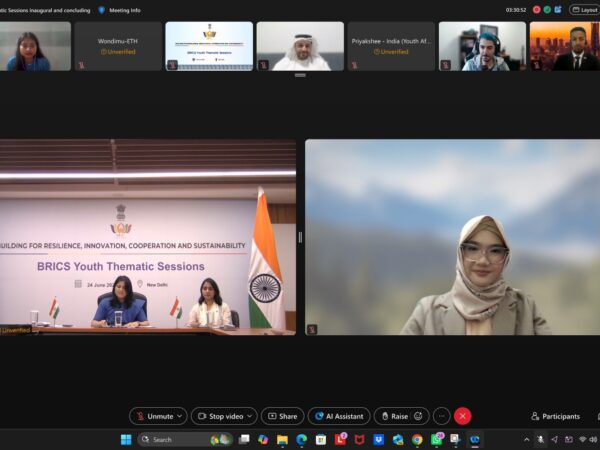This screenshot has height=450, width=600.
Task: Click the Unmute microphone button
Action: pos(154,416)
